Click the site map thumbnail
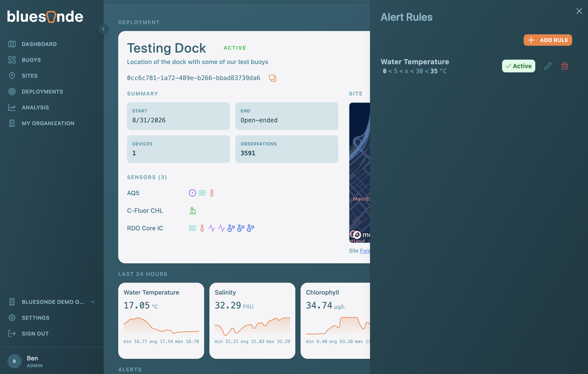The height and width of the screenshot is (374, 588). point(359,172)
